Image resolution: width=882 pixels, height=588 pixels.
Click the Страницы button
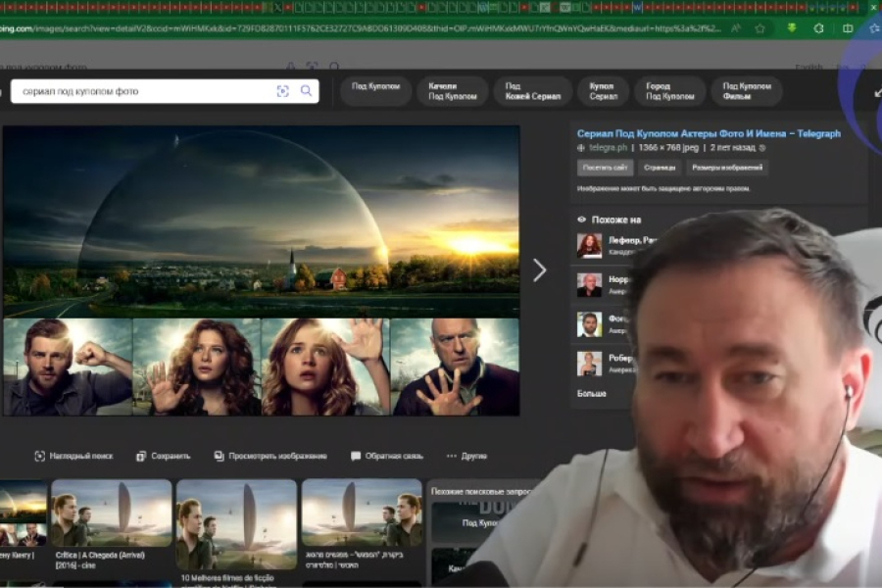[x=660, y=168]
